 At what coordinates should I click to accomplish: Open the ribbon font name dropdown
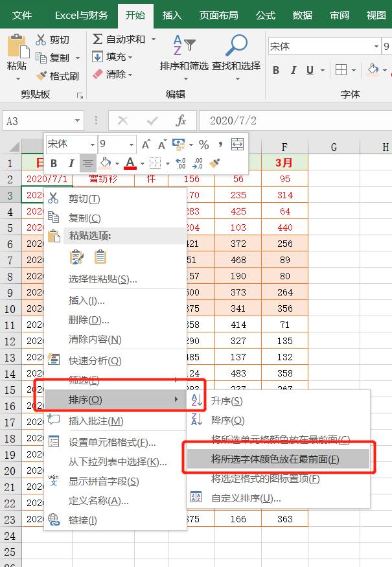tap(376, 46)
